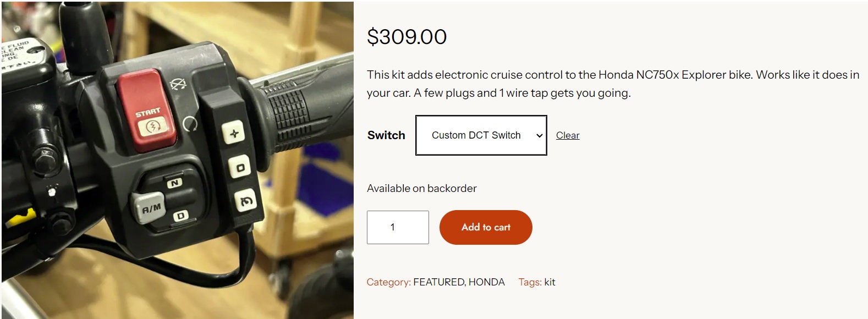The image size is (868, 319).
Task: Click the kit tag link
Action: point(550,282)
